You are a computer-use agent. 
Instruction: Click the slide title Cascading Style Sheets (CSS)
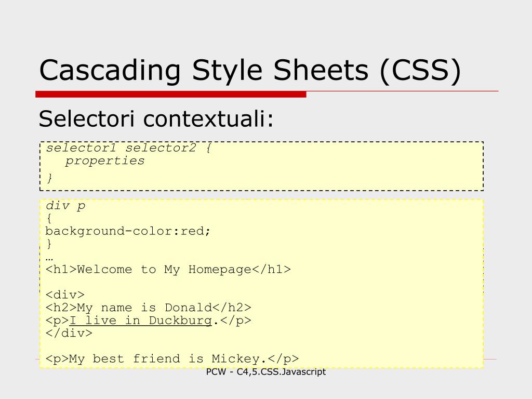point(250,71)
